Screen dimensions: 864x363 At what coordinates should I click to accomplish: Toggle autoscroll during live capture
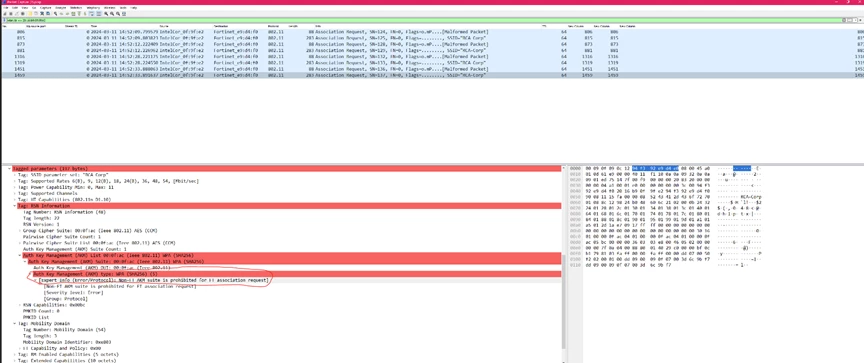pos(91,14)
